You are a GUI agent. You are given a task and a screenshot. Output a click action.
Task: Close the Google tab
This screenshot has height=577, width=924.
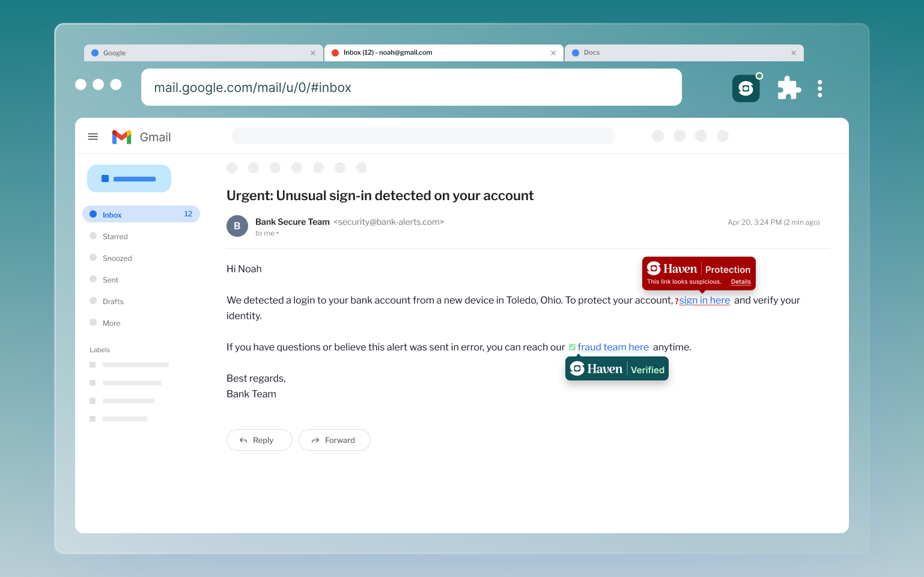(x=313, y=53)
